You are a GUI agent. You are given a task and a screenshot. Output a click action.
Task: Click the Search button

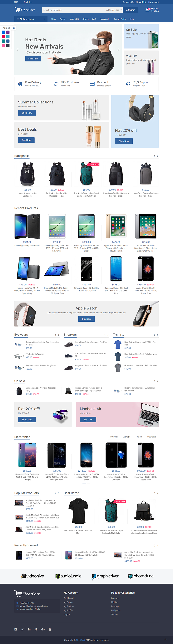(x=130, y=10)
